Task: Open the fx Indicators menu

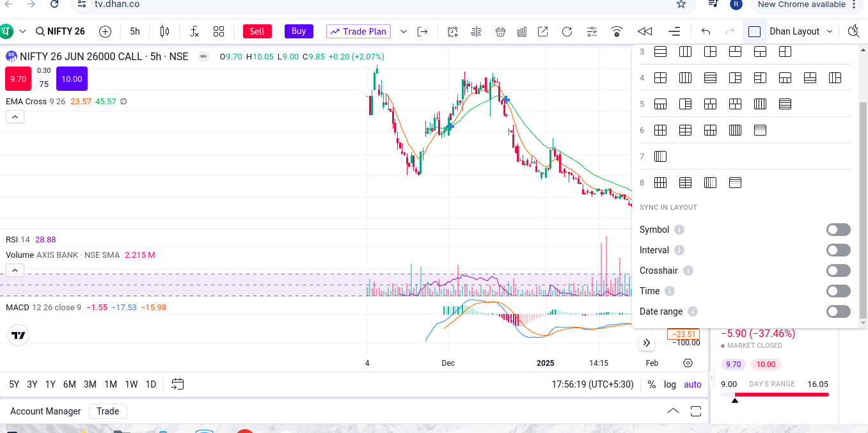Action: coord(194,31)
